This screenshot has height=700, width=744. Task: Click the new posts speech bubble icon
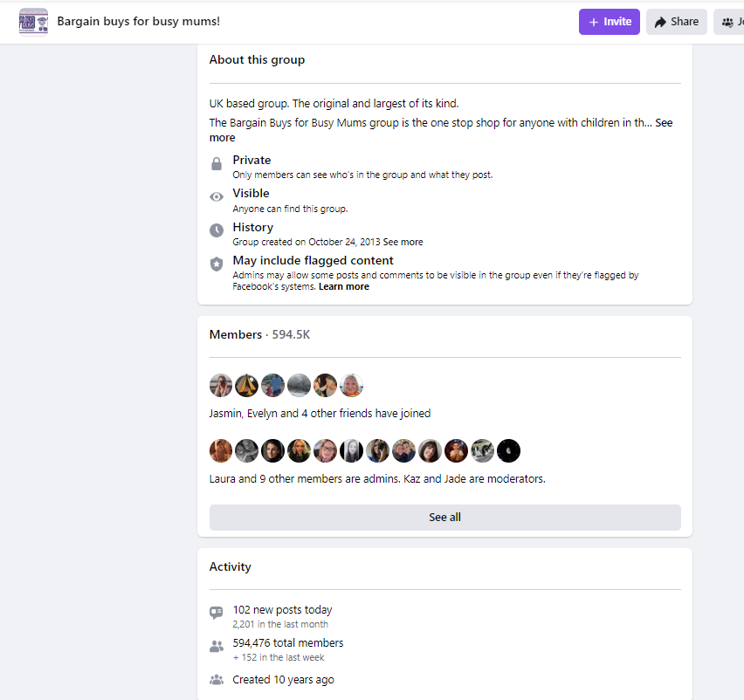pyautogui.click(x=217, y=613)
